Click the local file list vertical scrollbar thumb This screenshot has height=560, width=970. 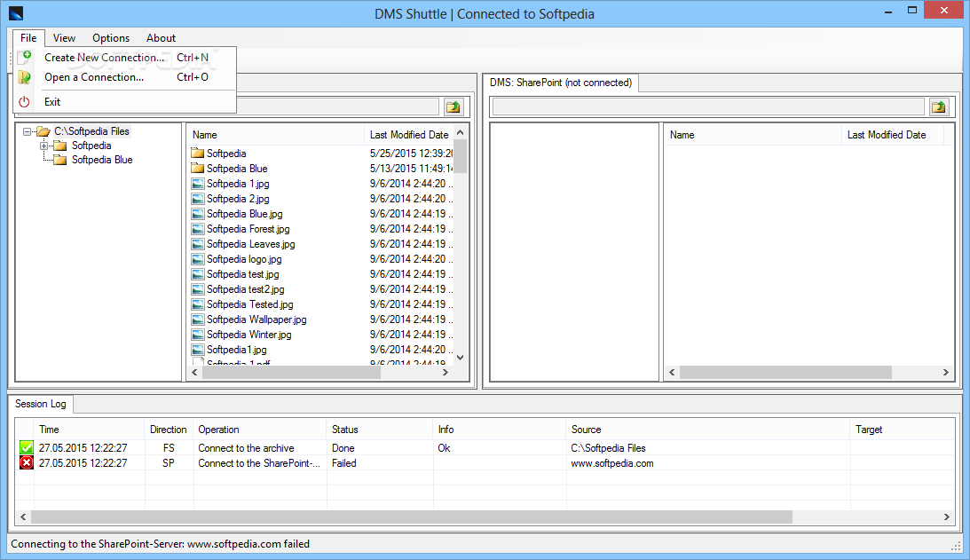tap(461, 156)
